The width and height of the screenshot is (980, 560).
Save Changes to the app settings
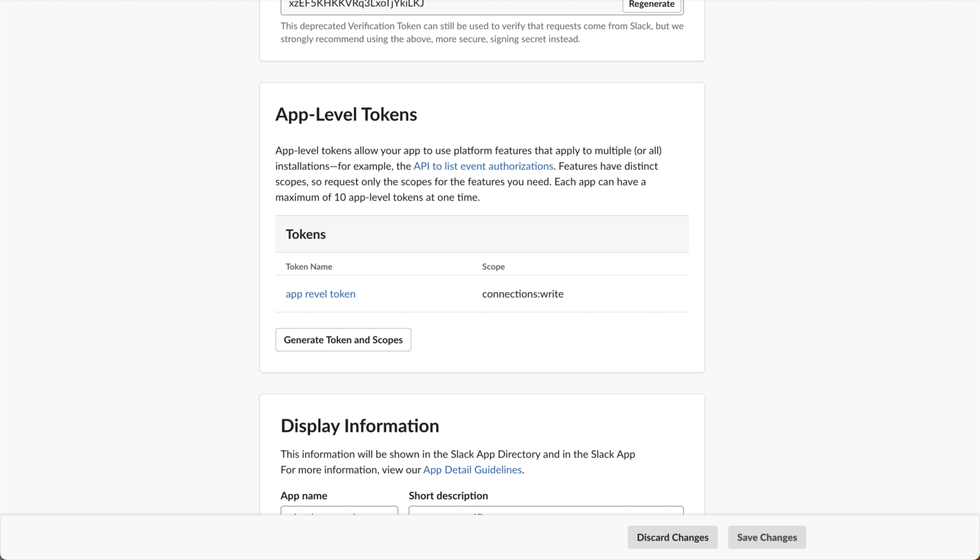point(767,537)
